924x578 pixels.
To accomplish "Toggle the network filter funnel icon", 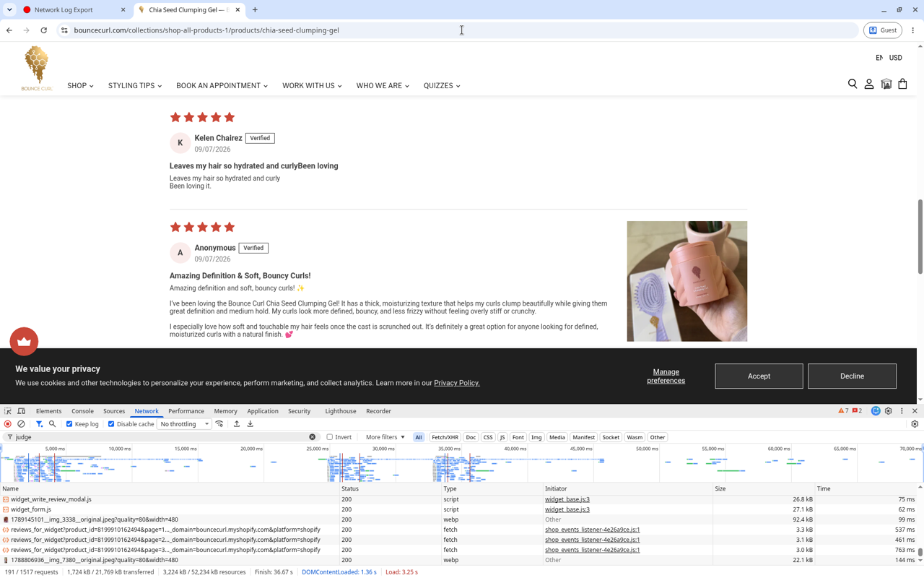I will tap(39, 424).
